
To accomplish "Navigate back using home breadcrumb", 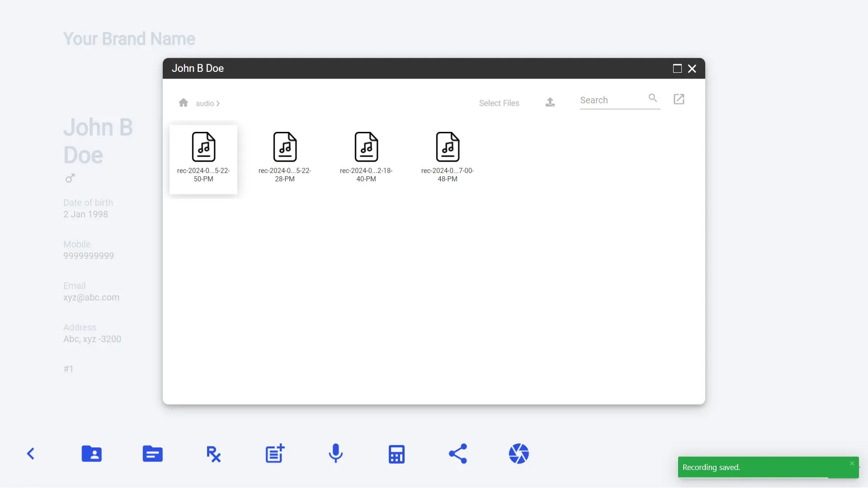I will (x=184, y=103).
